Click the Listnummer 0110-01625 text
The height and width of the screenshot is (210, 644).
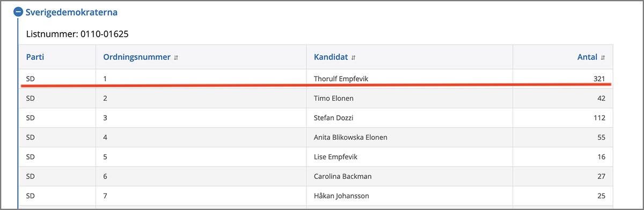(x=77, y=34)
